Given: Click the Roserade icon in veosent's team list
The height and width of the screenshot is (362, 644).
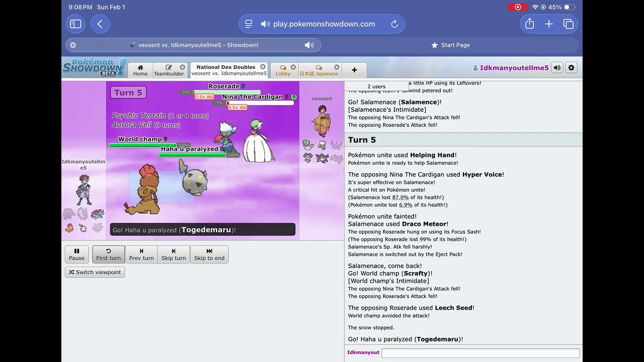Looking at the screenshot, I should 321,145.
